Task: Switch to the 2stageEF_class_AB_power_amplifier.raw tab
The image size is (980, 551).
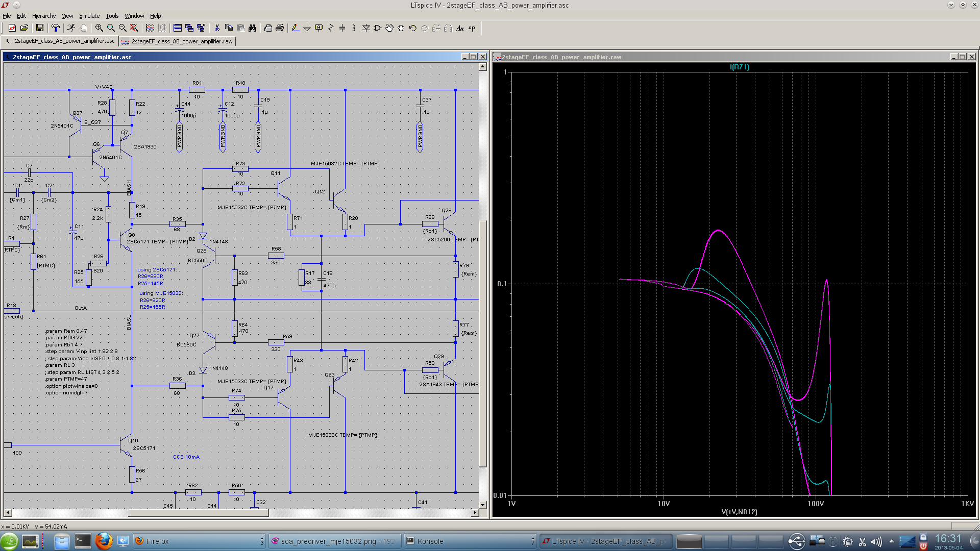Action: tap(178, 41)
